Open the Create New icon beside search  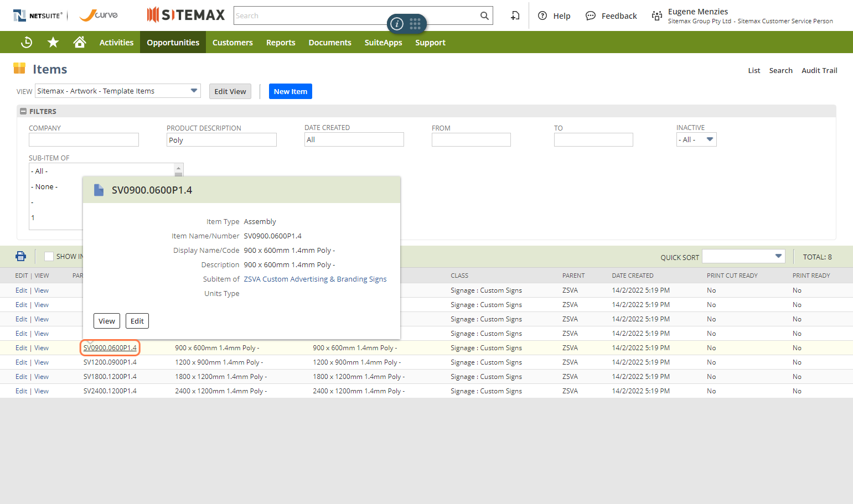click(x=515, y=16)
